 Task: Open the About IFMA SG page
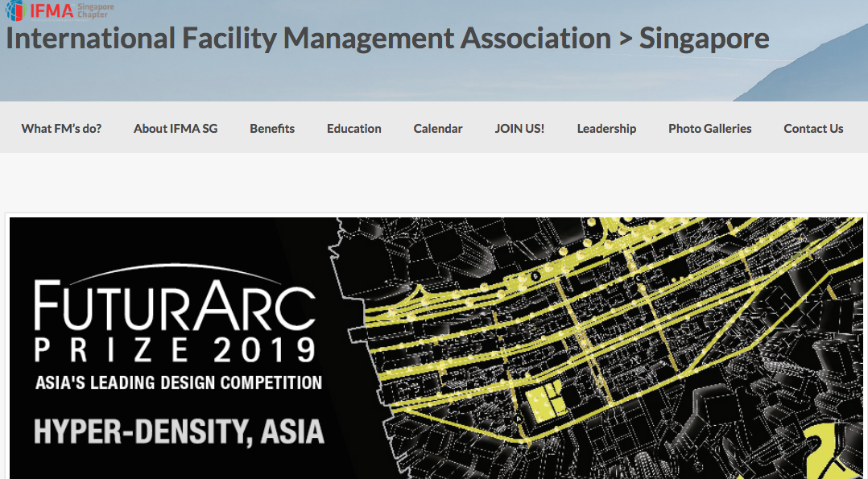(176, 129)
